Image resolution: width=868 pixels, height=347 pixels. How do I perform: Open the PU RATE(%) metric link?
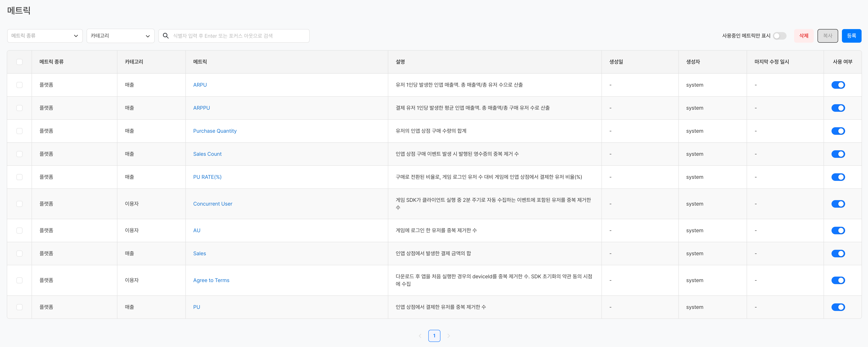(x=207, y=177)
